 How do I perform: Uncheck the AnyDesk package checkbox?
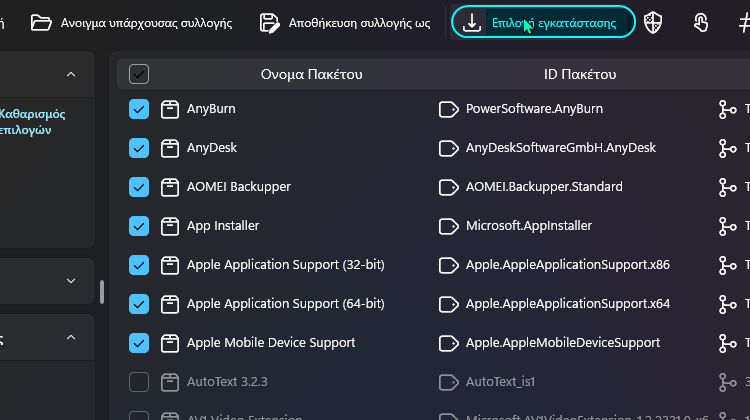coord(139,148)
